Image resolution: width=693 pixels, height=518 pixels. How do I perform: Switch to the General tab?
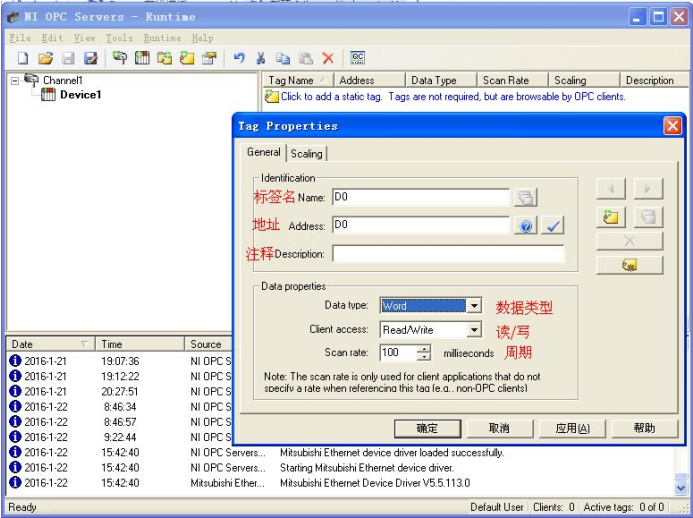pyautogui.click(x=263, y=152)
